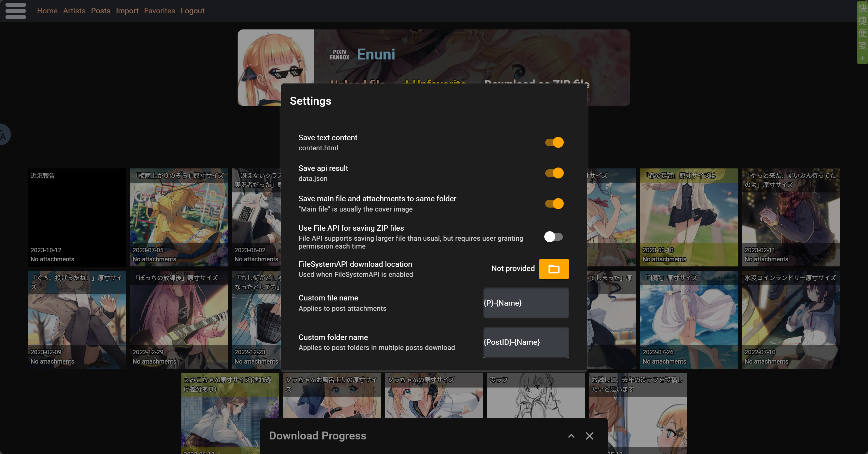The height and width of the screenshot is (454, 868).
Task: Enable Use File API for ZIP files
Action: click(x=553, y=237)
